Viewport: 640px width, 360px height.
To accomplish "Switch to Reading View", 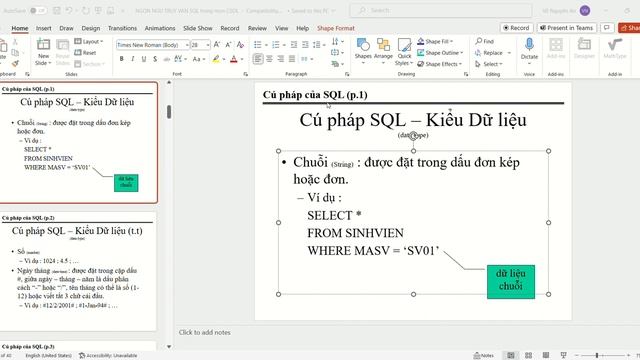I will pyautogui.click(x=546, y=356).
